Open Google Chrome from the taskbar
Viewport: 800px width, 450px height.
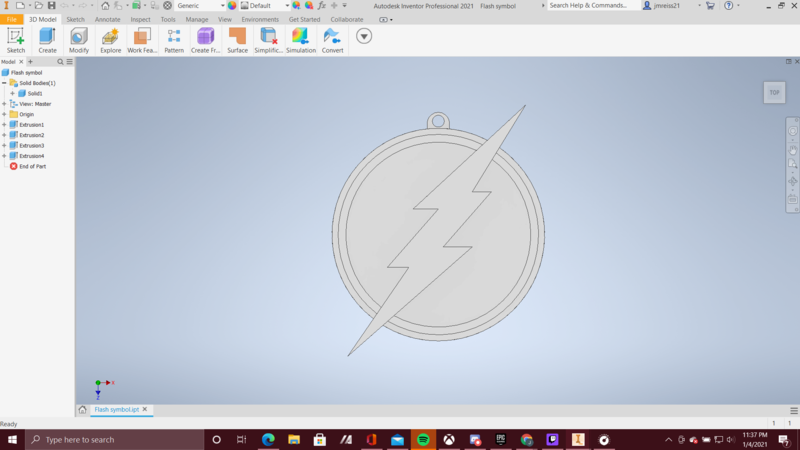tap(527, 439)
